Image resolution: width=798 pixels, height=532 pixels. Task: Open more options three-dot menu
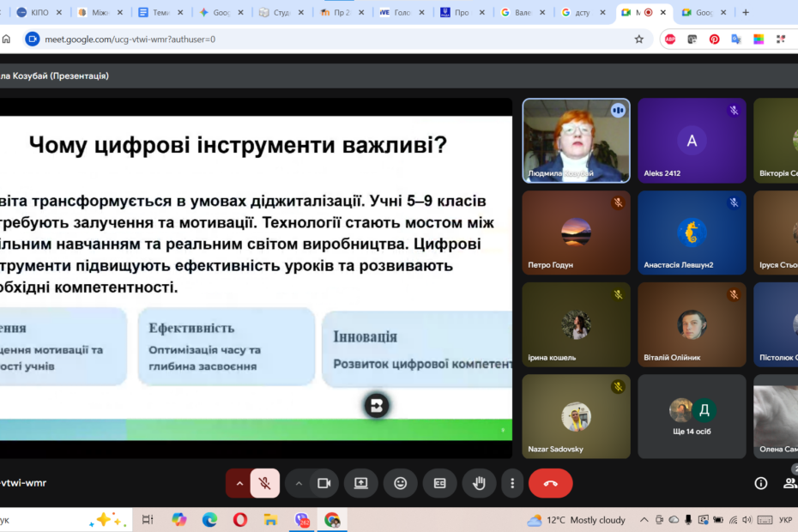(512, 483)
